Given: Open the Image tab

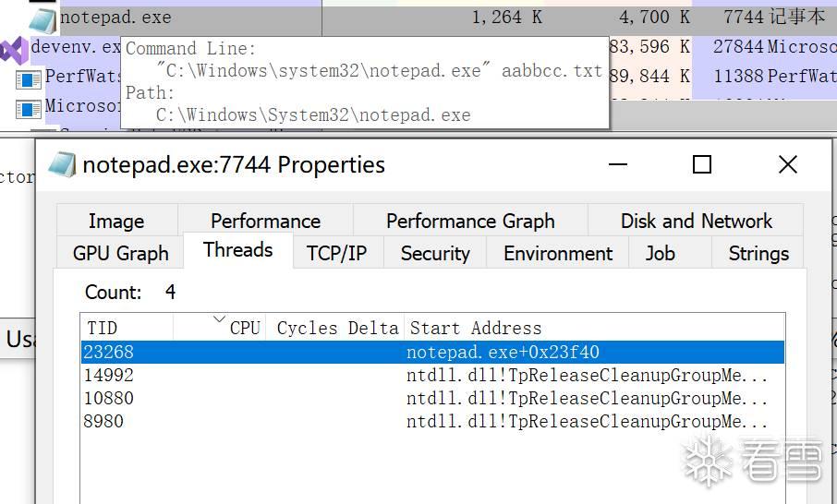Looking at the screenshot, I should pos(116,222).
